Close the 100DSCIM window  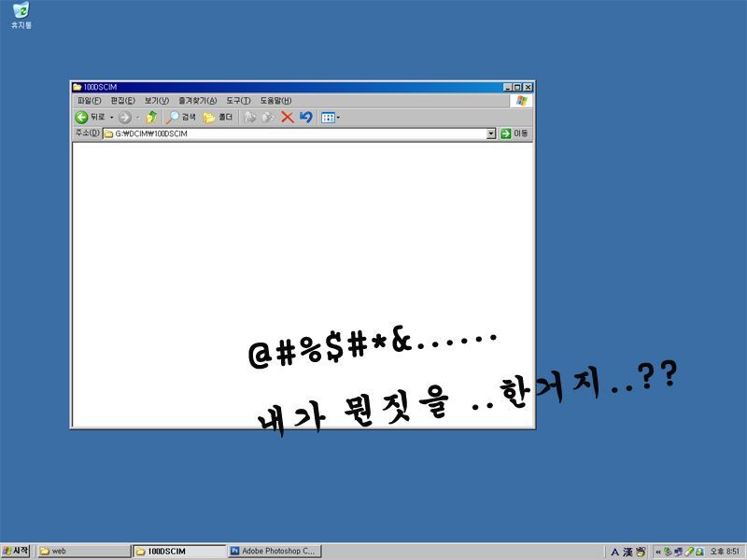click(528, 87)
